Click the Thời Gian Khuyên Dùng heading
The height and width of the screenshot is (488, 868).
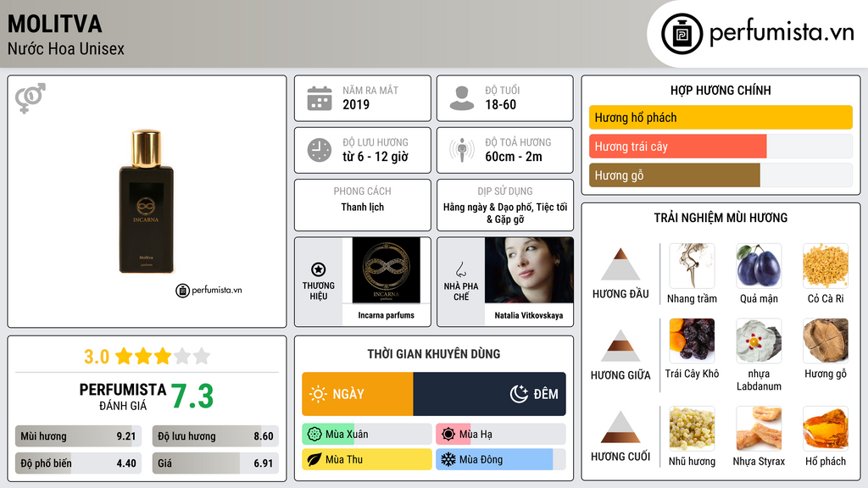(x=434, y=354)
